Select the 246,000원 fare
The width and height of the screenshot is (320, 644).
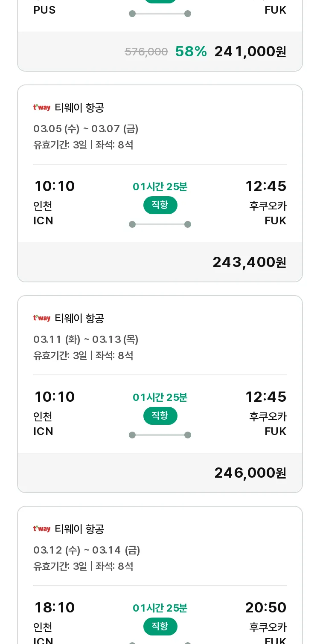click(250, 473)
